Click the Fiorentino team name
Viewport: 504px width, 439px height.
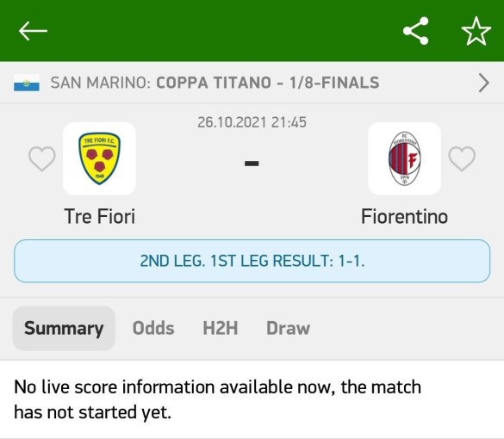pyautogui.click(x=404, y=216)
